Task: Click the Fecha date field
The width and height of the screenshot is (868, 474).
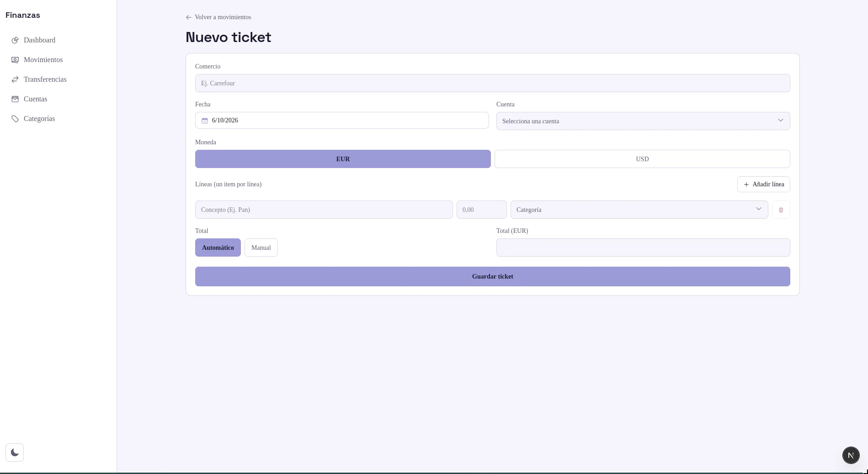Action: click(342, 121)
